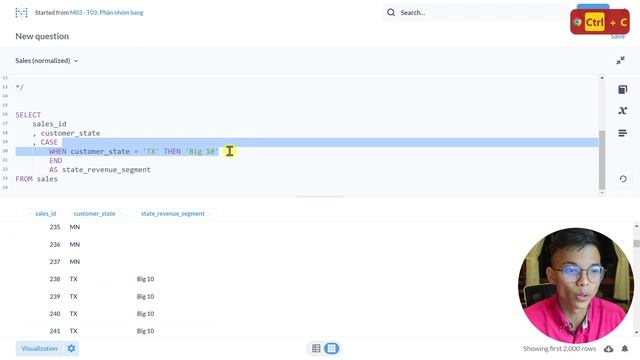Click the alert bell icon
Image resolution: width=640 pixels, height=360 pixels.
(x=625, y=349)
